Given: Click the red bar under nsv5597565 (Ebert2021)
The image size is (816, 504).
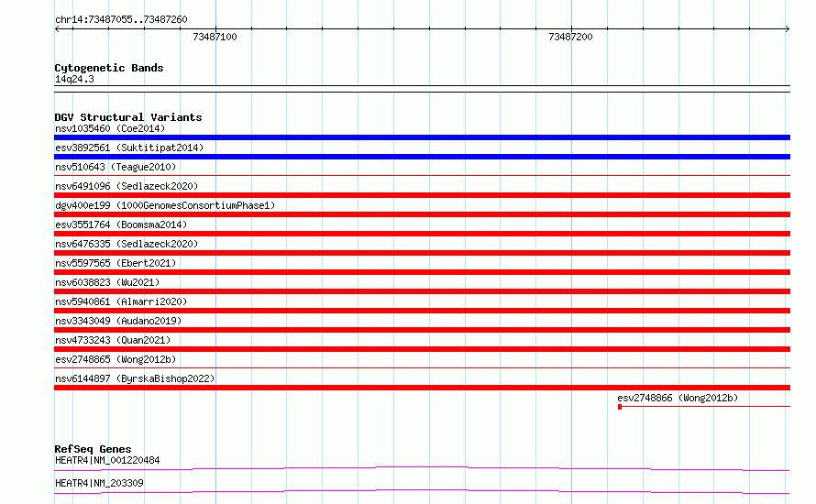Looking at the screenshot, I should click(422, 272).
